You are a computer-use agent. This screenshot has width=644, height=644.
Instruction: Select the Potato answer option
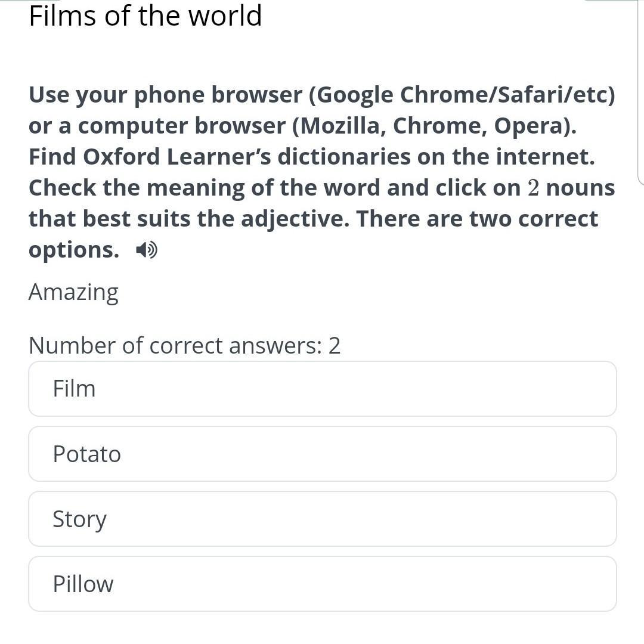[x=322, y=454]
